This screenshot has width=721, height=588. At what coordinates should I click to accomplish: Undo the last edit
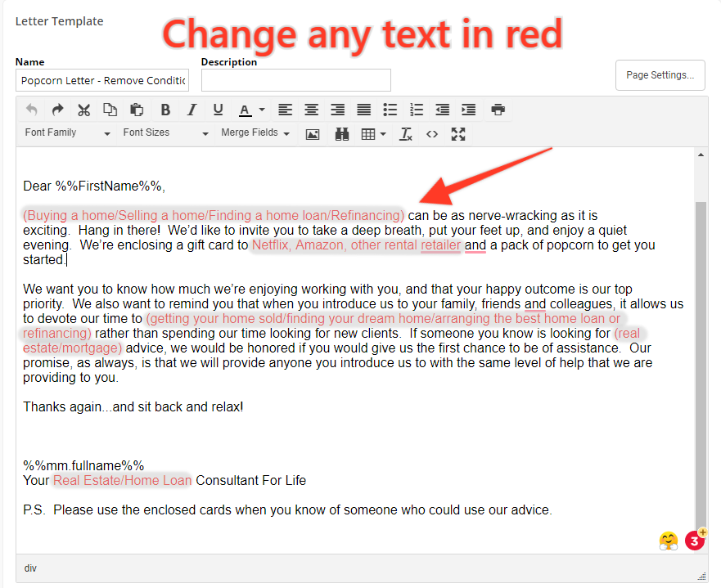[x=32, y=110]
